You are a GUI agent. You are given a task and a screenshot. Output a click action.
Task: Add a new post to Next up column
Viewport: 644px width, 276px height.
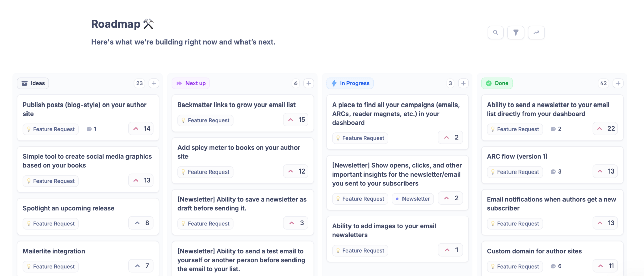pyautogui.click(x=309, y=83)
